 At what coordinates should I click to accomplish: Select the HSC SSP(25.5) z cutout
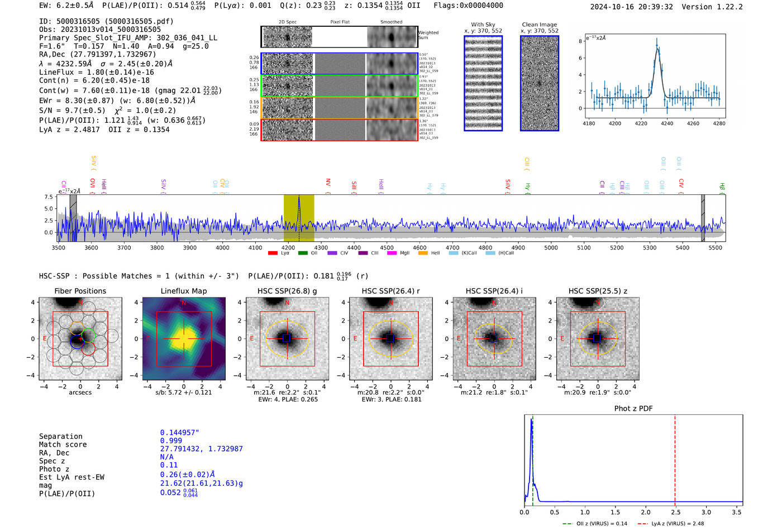coord(598,339)
